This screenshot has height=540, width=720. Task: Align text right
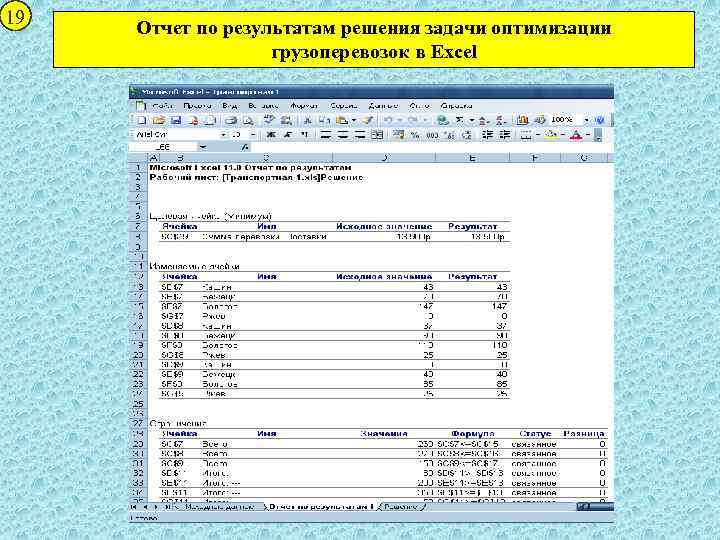coord(360,135)
